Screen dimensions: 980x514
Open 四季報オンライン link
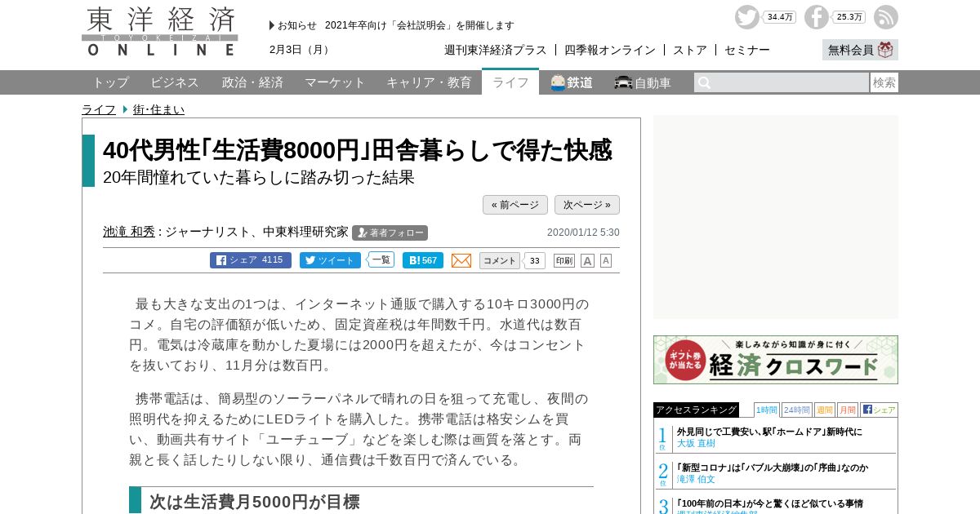pos(610,50)
